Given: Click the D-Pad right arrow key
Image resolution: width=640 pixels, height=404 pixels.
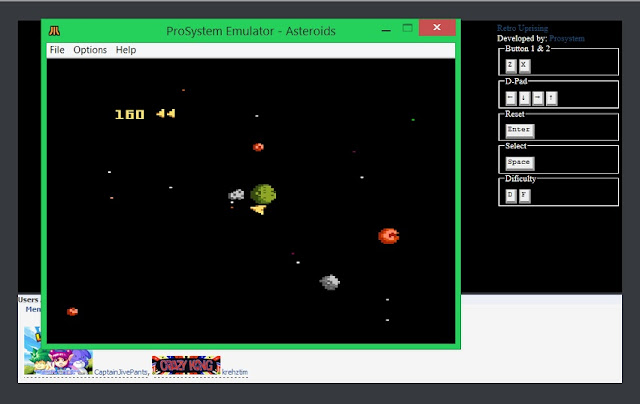Looking at the screenshot, I should (x=538, y=98).
